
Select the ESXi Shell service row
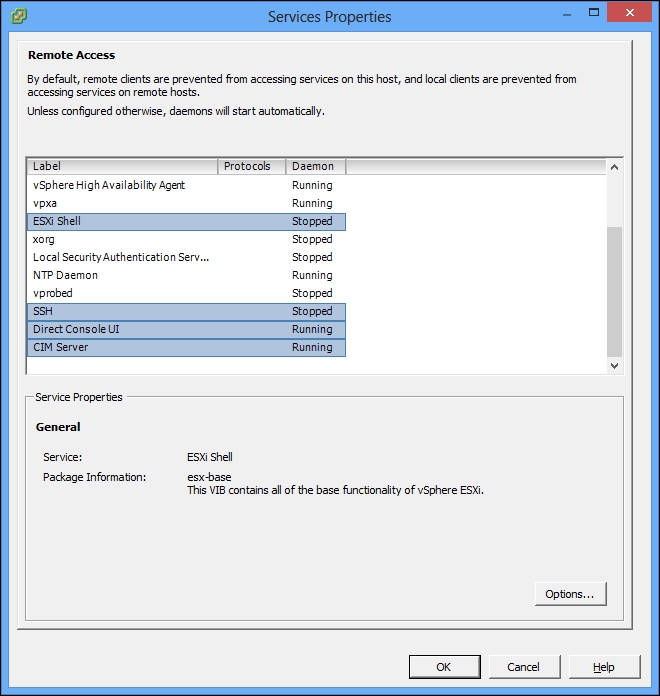pos(186,221)
